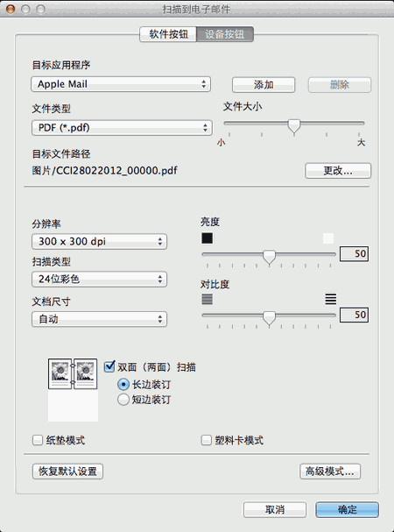Click the low-contrast gray lines icon
The image size is (394, 532).
208,299
